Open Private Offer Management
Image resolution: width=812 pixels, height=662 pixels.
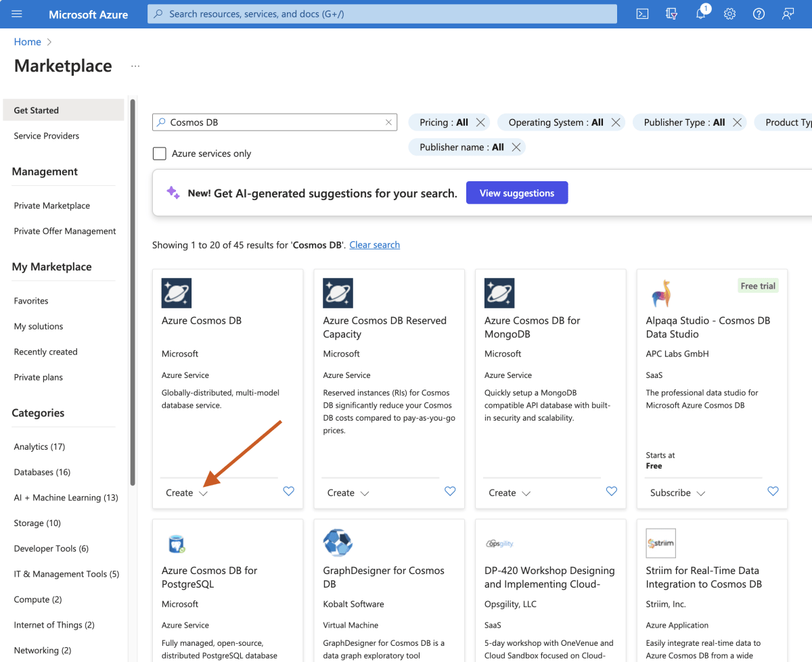65,231
